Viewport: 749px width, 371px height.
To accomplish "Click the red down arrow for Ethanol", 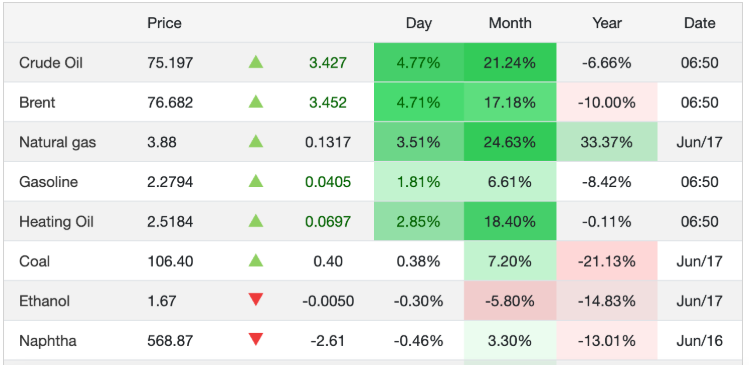I will [256, 300].
